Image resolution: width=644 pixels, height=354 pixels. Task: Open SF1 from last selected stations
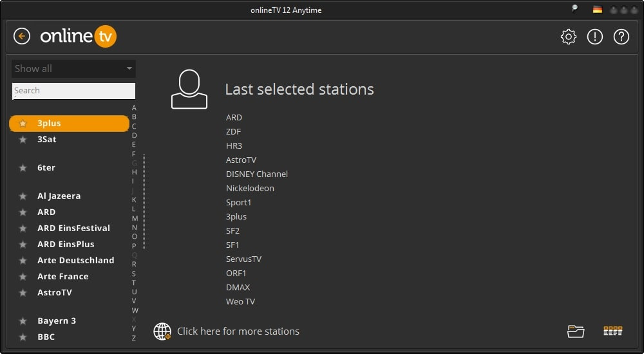tap(232, 245)
